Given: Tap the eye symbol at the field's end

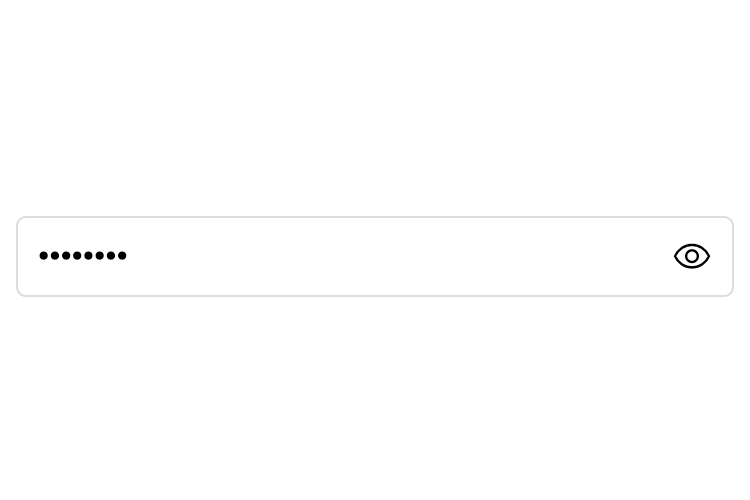Looking at the screenshot, I should click(x=691, y=256).
